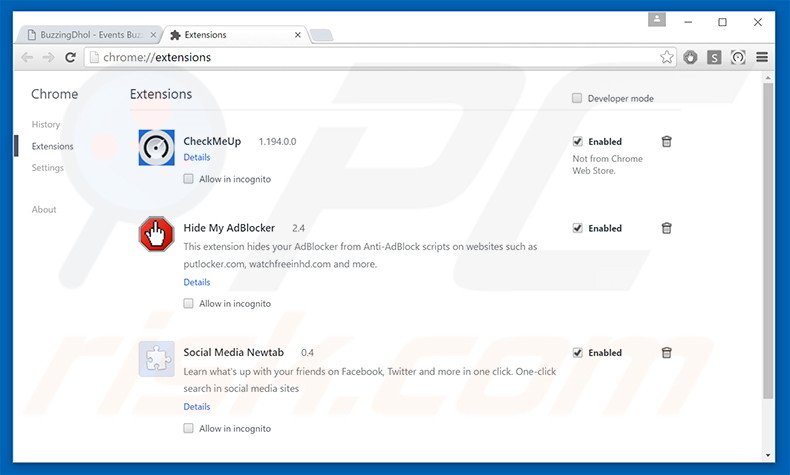Click the CheckMeUp gauge toolbar icon

[738, 57]
